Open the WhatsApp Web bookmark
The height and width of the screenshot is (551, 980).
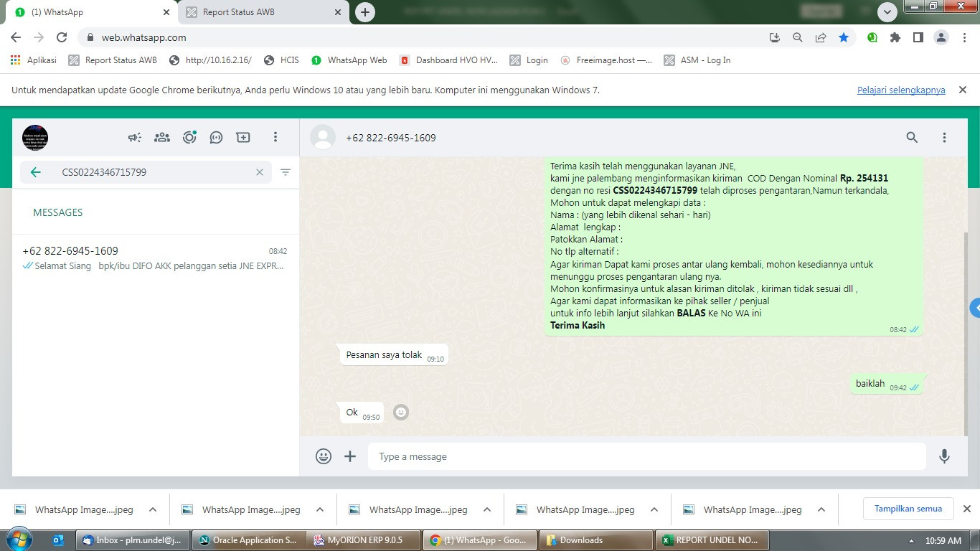[349, 60]
